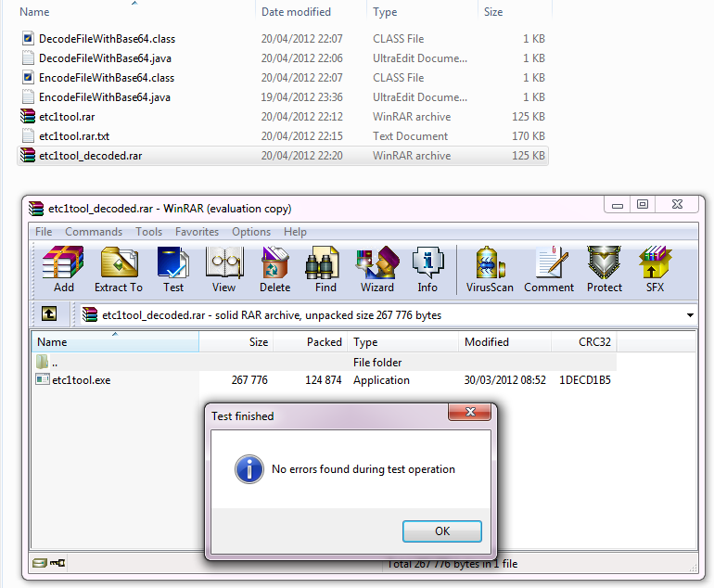Viewport: 714px width, 588px height.
Task: Click the info icon in Test finished dialog
Action: (249, 468)
